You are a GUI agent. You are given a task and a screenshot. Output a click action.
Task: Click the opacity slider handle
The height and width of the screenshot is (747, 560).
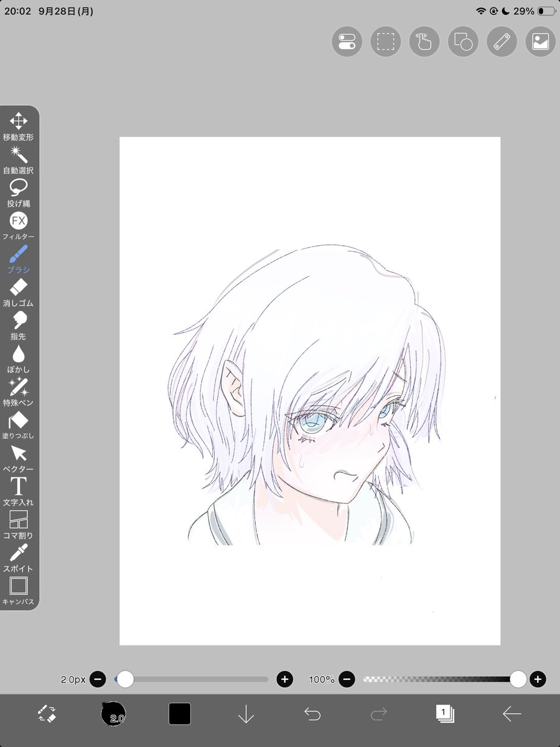[x=518, y=679]
